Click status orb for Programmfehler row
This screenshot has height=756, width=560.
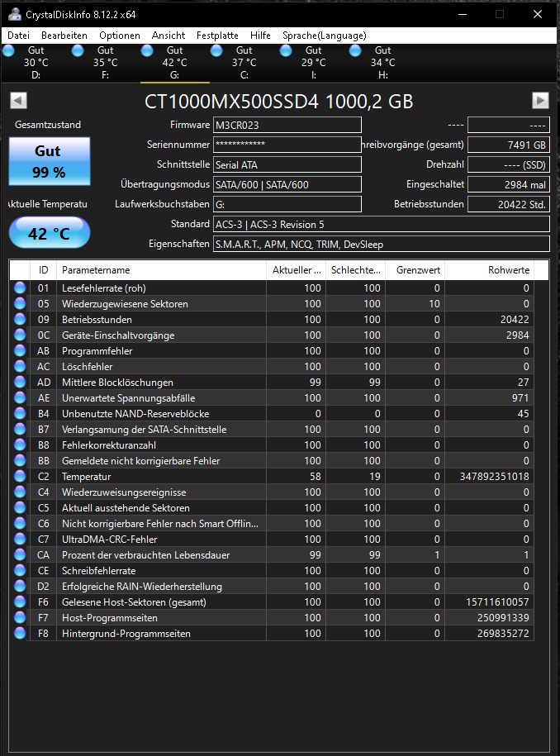click(x=20, y=350)
